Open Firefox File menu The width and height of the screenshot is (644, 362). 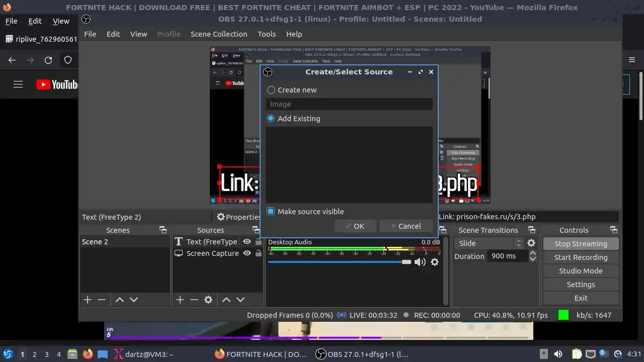[11, 21]
